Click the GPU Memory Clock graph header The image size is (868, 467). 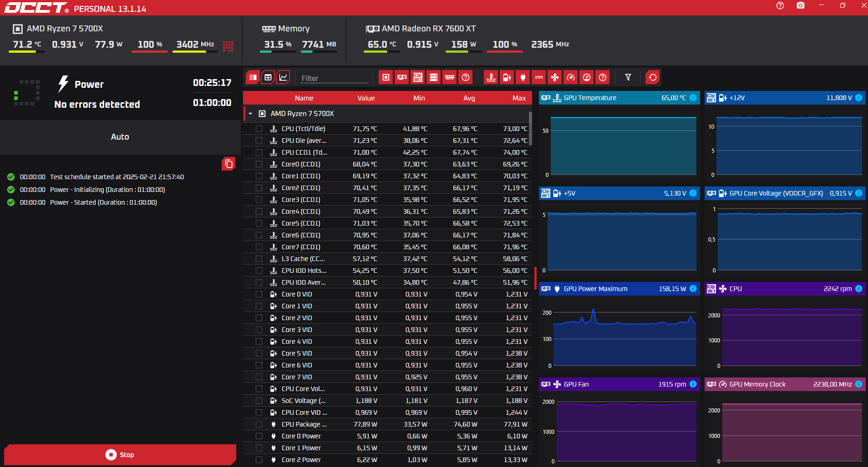785,384
